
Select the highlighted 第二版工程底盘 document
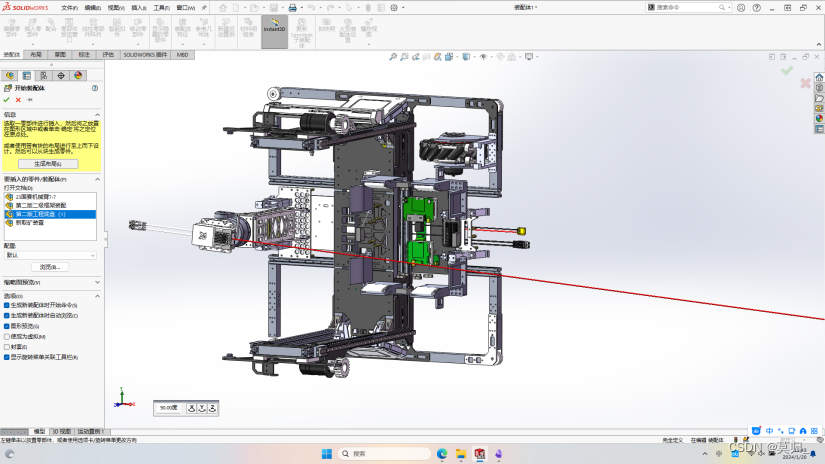click(x=50, y=214)
